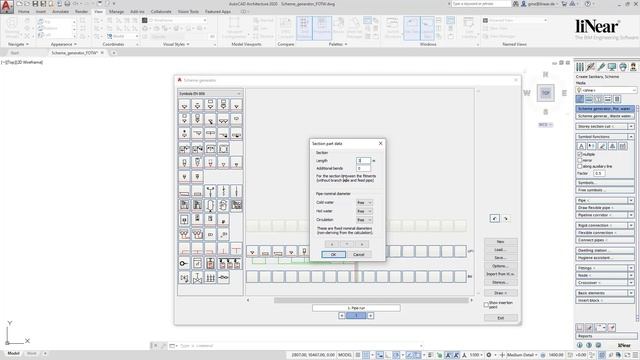
Task: Click the plus stepper next to pipe run number
Action: tap(370, 316)
